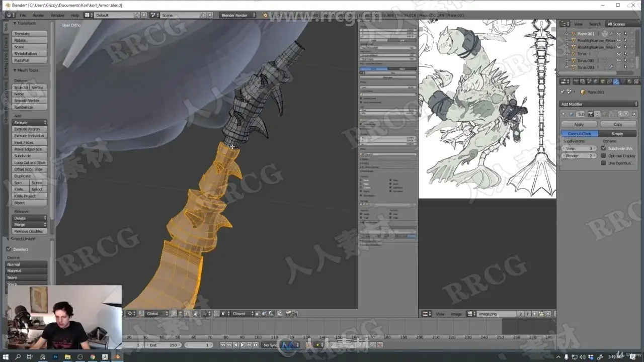Open the Extrude dropdown menu
The height and width of the screenshot is (362, 644).
[30, 123]
